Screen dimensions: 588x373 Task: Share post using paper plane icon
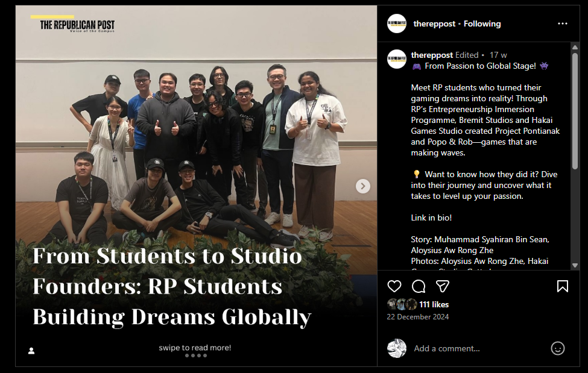click(443, 286)
